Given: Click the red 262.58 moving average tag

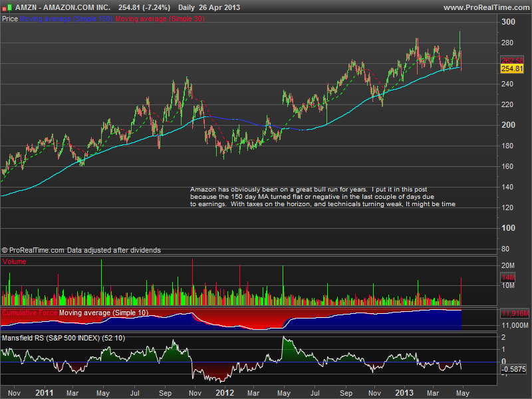Looking at the screenshot, I should (x=512, y=61).
